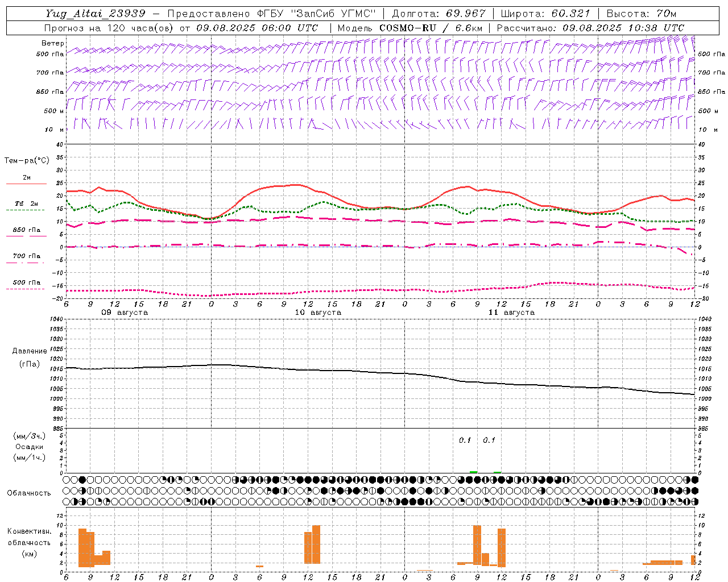The height and width of the screenshot is (582, 728).
Task: Click the 09 августа date label
Action: (x=125, y=313)
